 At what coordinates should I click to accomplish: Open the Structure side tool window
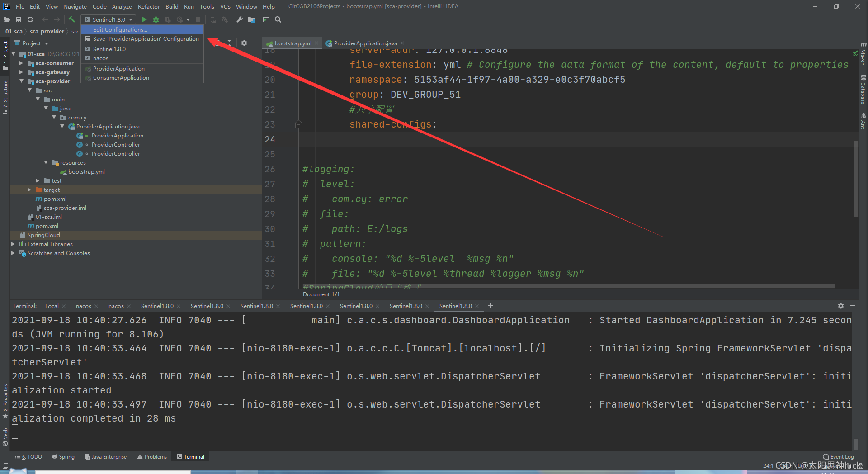click(x=5, y=97)
